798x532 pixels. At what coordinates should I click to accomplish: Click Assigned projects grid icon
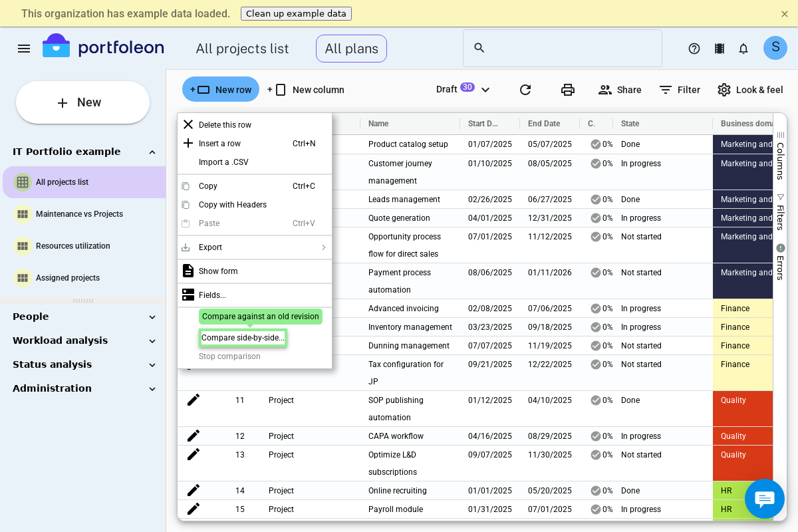click(x=23, y=278)
